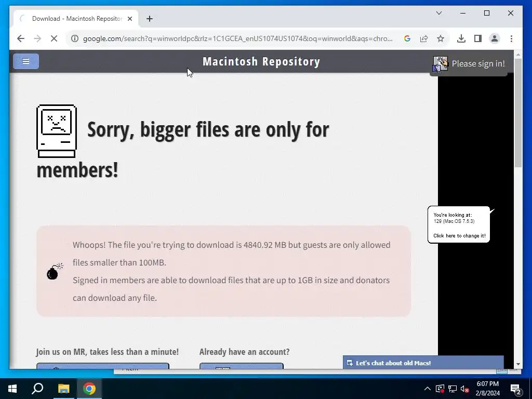Open the Let's chat about old Macs bar
This screenshot has height=399, width=532.
423,363
